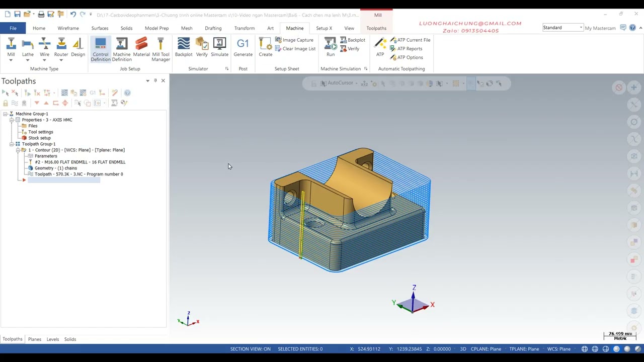The image size is (644, 362).
Task: Open Geometry - (1) chains
Action: (55, 168)
